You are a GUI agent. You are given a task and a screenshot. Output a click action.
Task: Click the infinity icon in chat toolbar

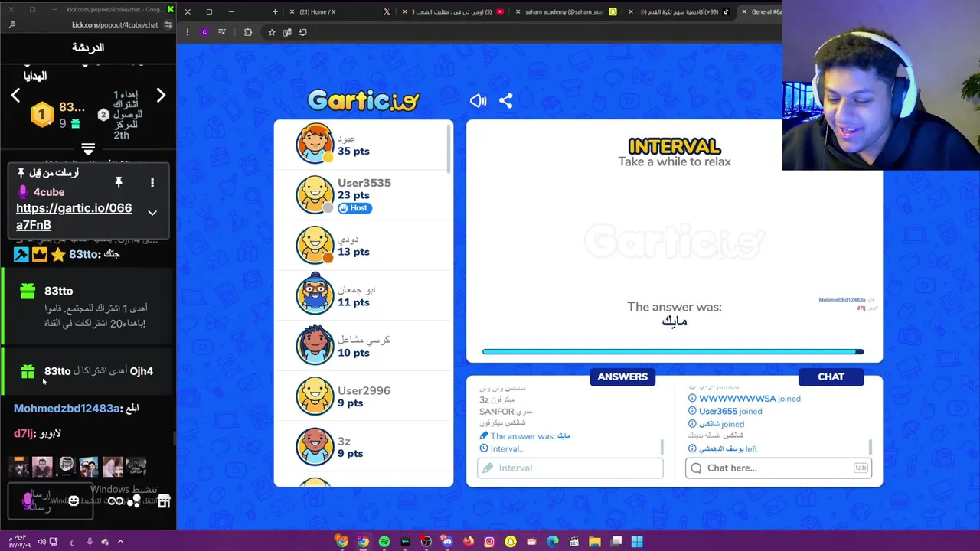[x=115, y=501]
